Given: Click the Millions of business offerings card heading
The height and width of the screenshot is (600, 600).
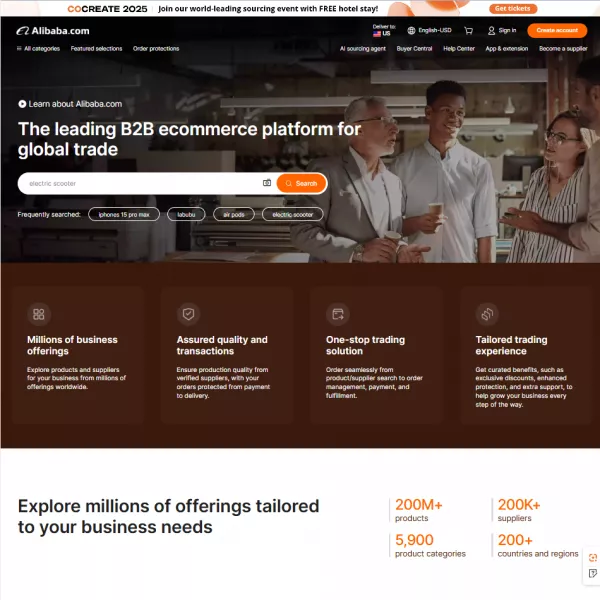Looking at the screenshot, I should pyautogui.click(x=72, y=345).
